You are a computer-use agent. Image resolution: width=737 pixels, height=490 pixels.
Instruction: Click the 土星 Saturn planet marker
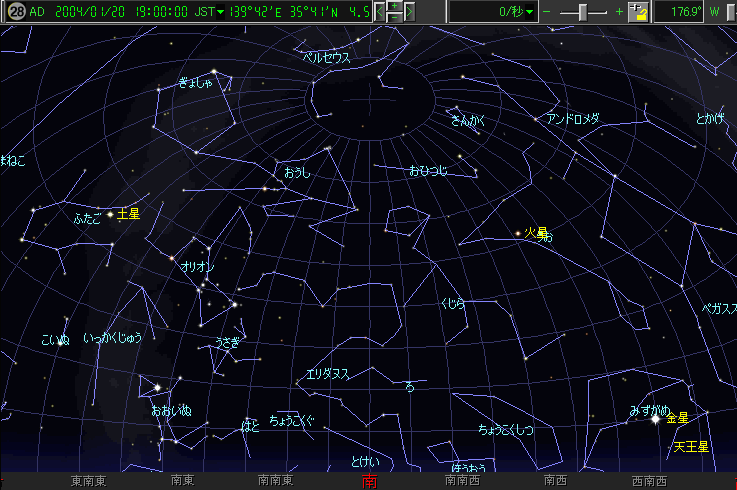tap(110, 214)
